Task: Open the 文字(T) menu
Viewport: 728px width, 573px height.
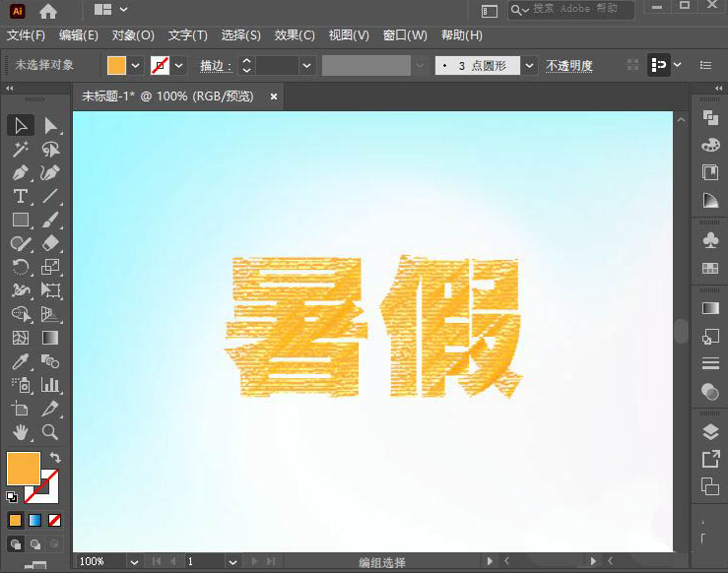Action: point(187,35)
